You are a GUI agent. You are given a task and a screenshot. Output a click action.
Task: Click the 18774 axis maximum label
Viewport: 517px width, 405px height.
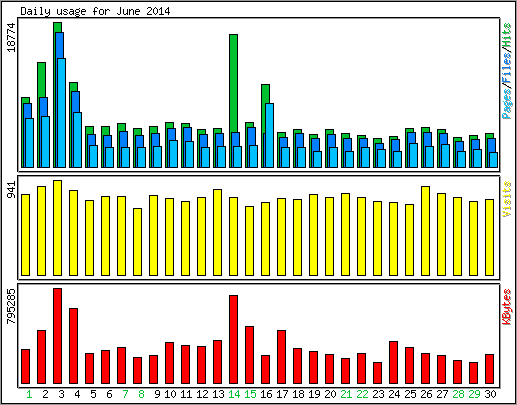[x=11, y=37]
